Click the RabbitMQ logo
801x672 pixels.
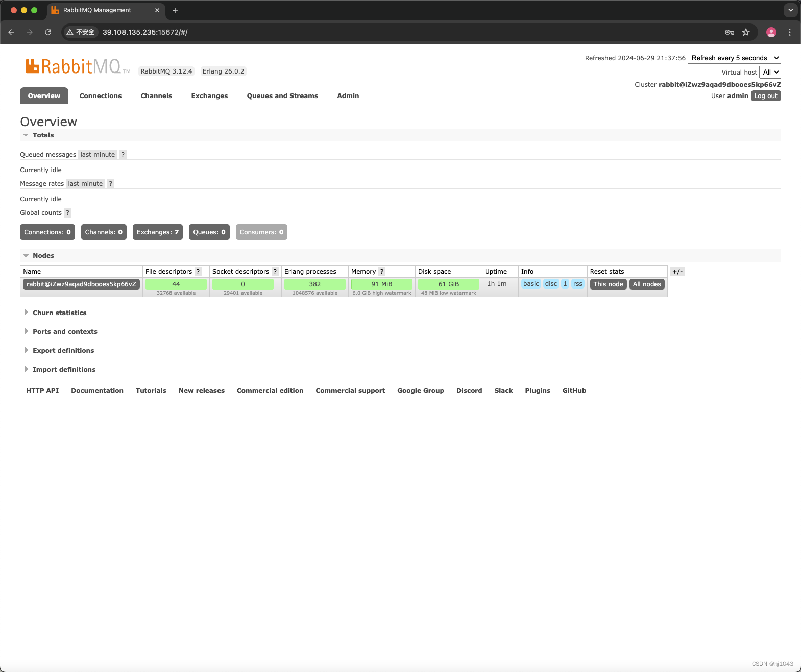coord(78,66)
